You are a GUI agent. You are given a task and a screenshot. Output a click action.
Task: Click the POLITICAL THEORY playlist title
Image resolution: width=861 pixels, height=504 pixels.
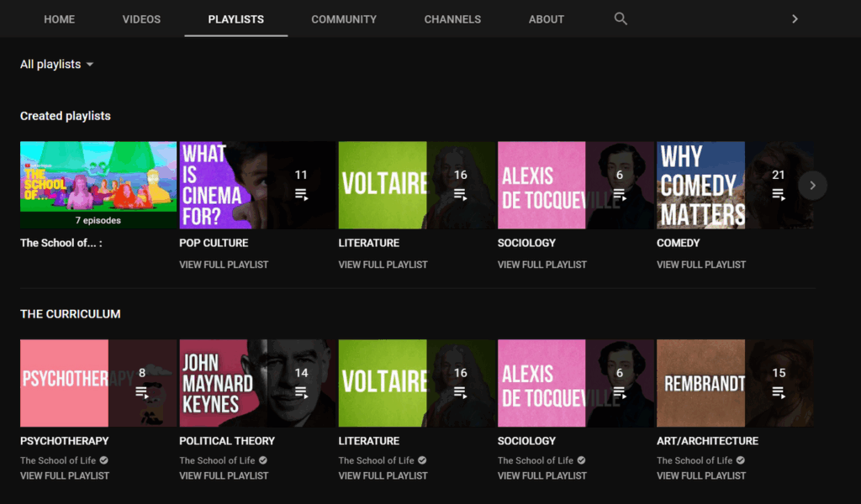tap(227, 441)
